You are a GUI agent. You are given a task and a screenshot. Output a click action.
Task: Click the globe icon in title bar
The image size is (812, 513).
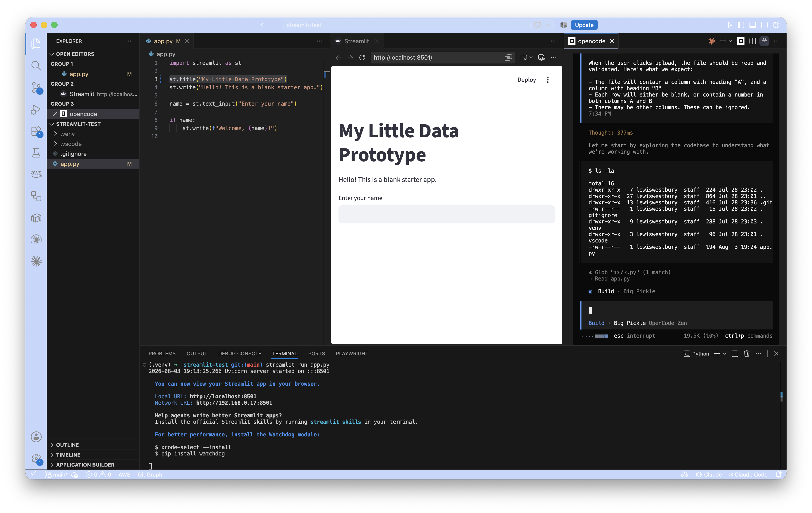[776, 25]
